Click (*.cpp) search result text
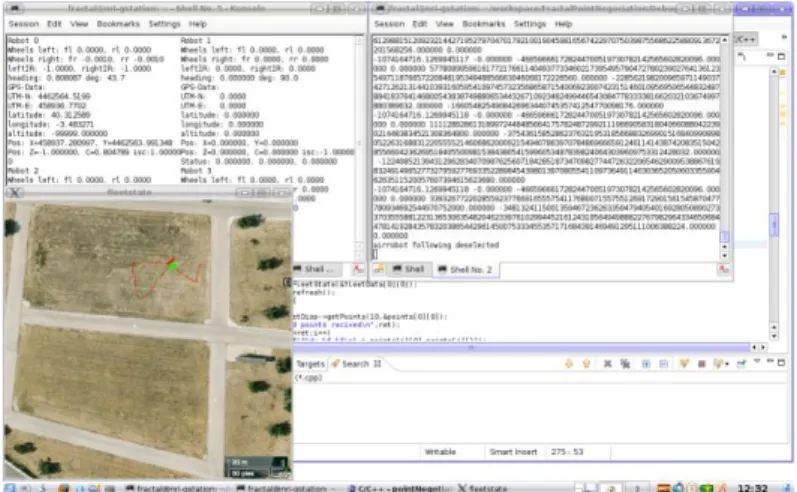Screen dimensions: 797x492 pos(309,378)
